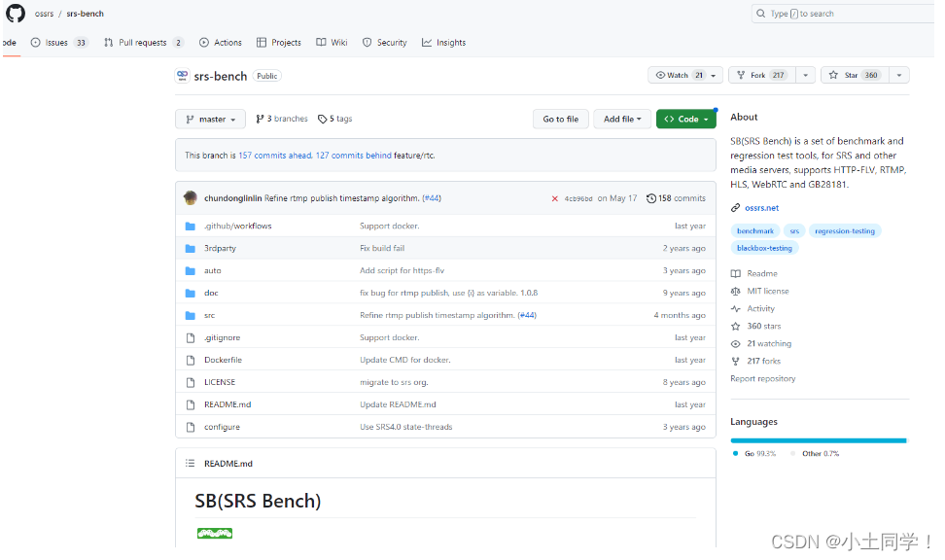Open the ossrs owner breadcrumb link
Screen dimensions: 945x560
coord(44,14)
